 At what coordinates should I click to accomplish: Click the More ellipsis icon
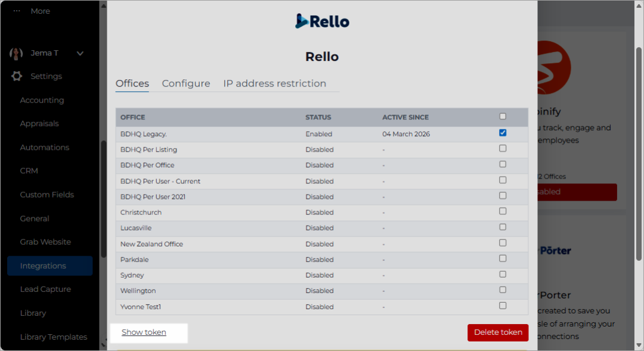coord(17,11)
